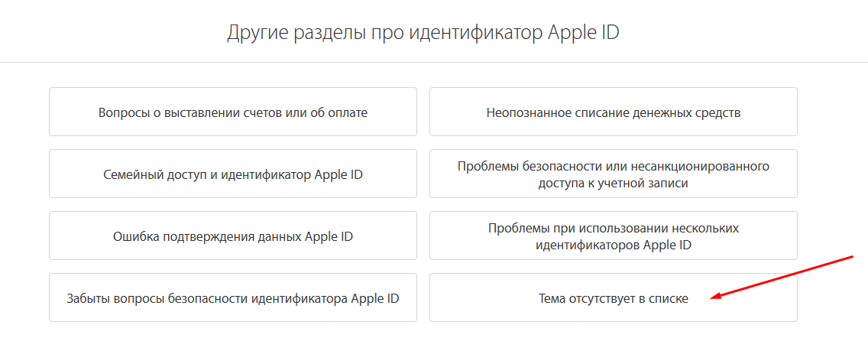Select "Неопознанное списание денежных средств" topic
Viewport: 868px width, 364px height.
tap(614, 112)
